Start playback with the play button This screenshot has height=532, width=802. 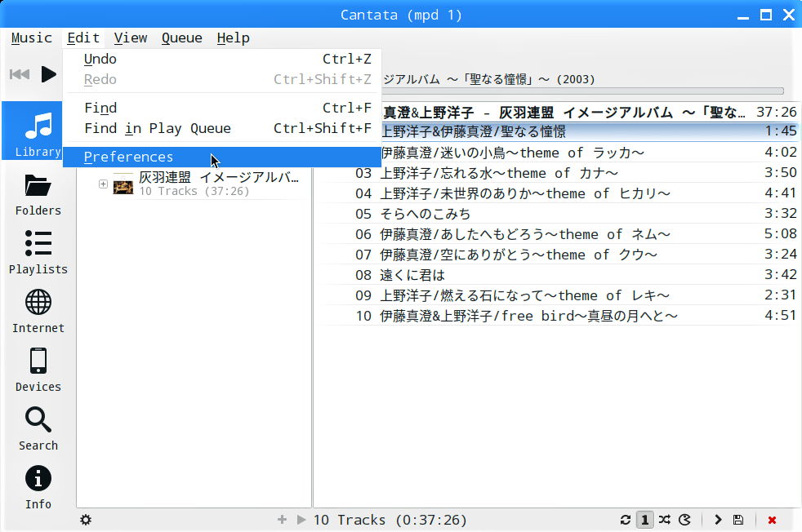point(48,74)
